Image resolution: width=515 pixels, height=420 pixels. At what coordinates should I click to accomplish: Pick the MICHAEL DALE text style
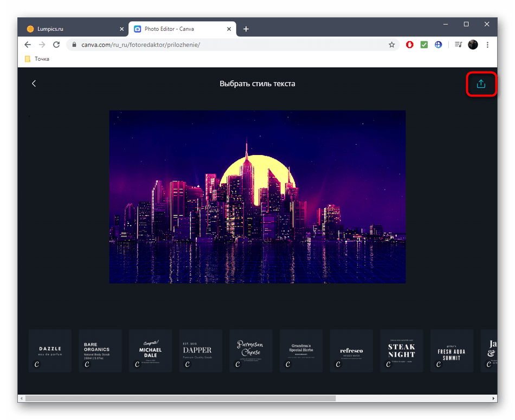pyautogui.click(x=150, y=351)
